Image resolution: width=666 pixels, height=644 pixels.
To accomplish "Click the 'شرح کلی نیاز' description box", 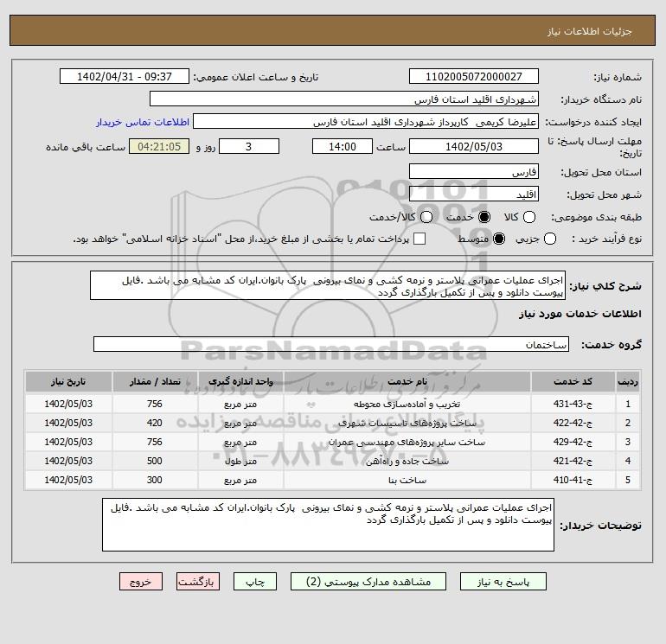I will [x=328, y=286].
